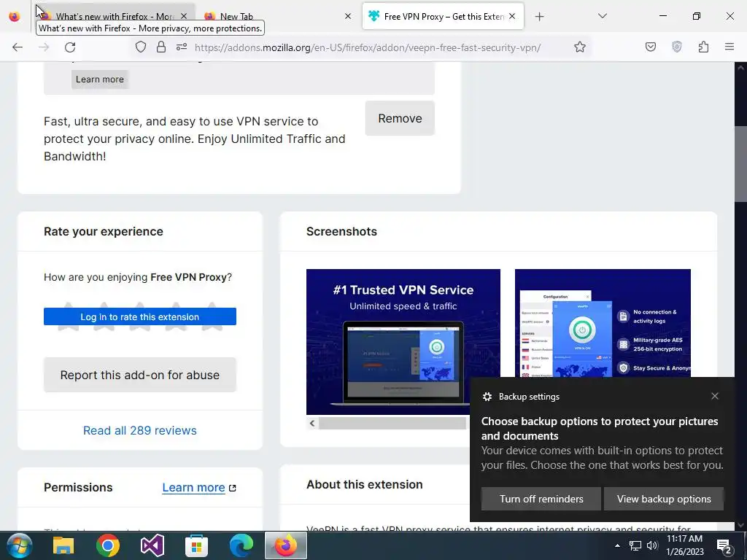This screenshot has height=560, width=747.
Task: Open the taskbar clock and date
Action: [684, 545]
